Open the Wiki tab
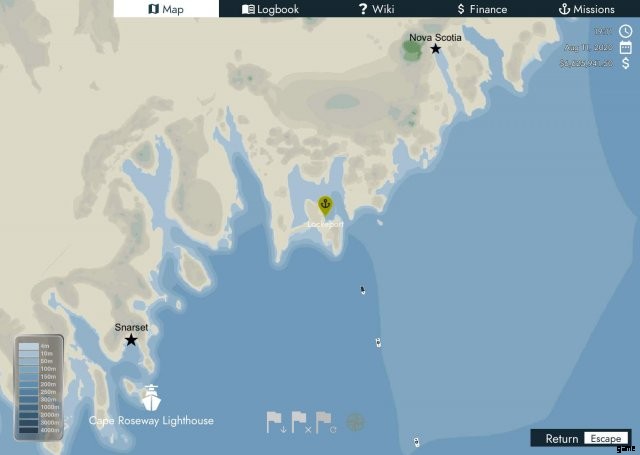Viewport: 640px width, 455px height. click(376, 9)
